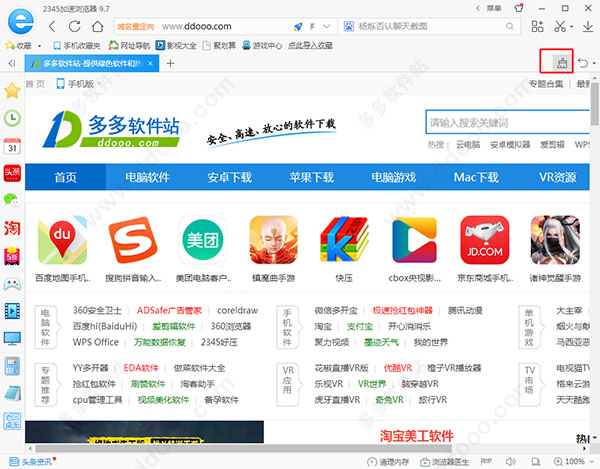Collapse the sidebar with the left toggle arrow
Image resolution: width=600 pixels, height=469 pixels.
tap(12, 63)
